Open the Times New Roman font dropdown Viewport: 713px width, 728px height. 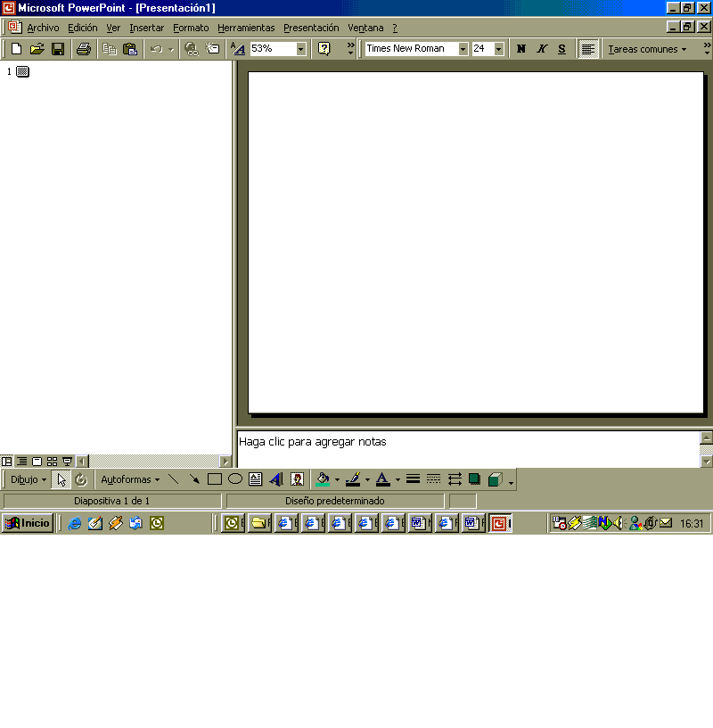coord(463,49)
